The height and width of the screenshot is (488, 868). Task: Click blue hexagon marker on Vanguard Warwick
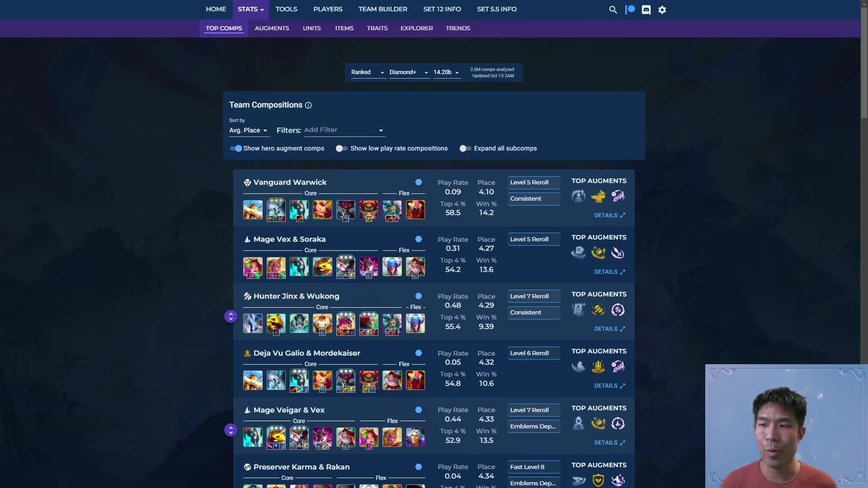pyautogui.click(x=419, y=182)
